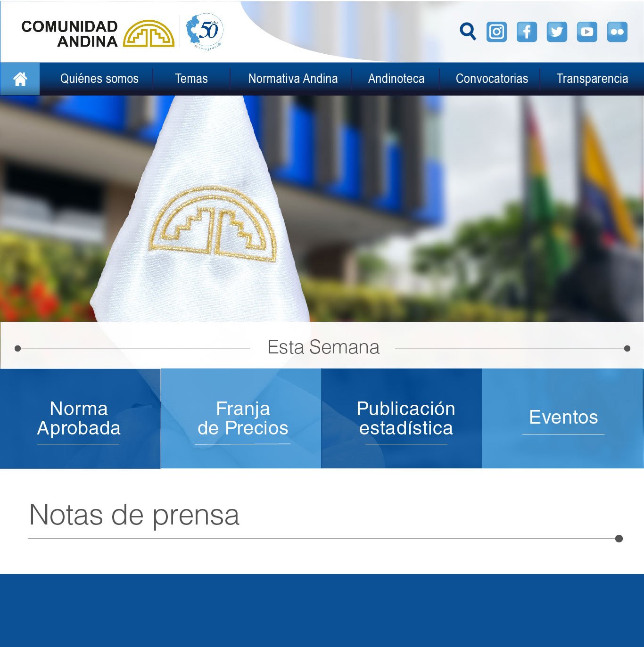Expand the Convocatorias menu

(491, 79)
